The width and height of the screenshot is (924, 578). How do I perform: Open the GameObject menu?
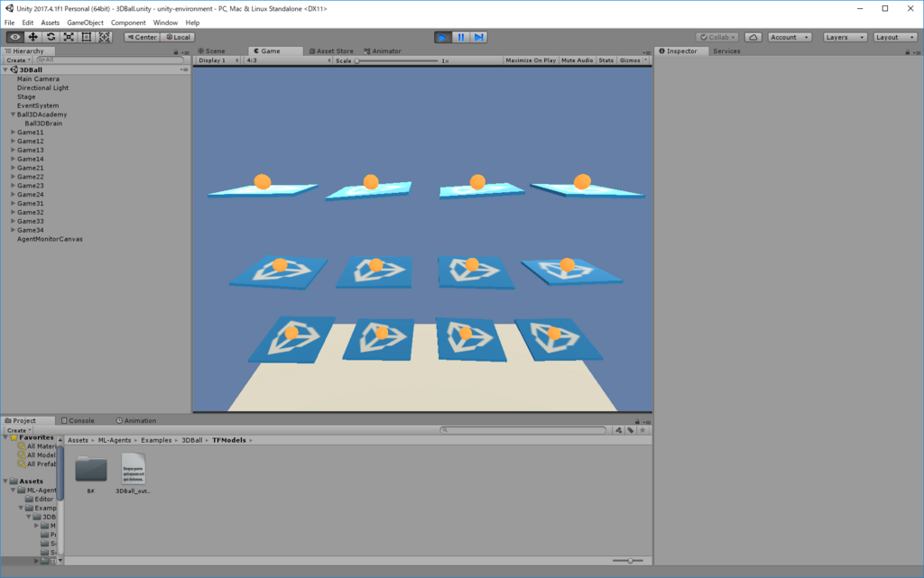[x=86, y=23]
